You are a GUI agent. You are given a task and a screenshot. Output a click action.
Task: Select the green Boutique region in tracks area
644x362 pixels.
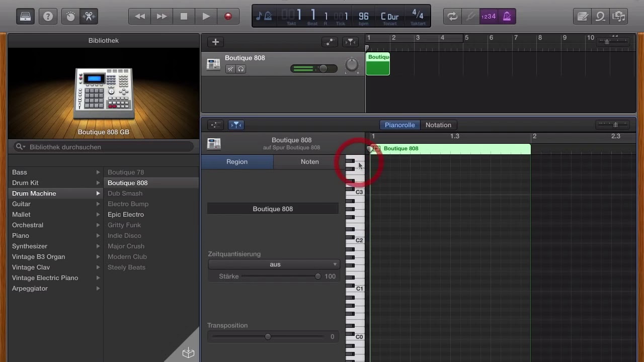(378, 64)
